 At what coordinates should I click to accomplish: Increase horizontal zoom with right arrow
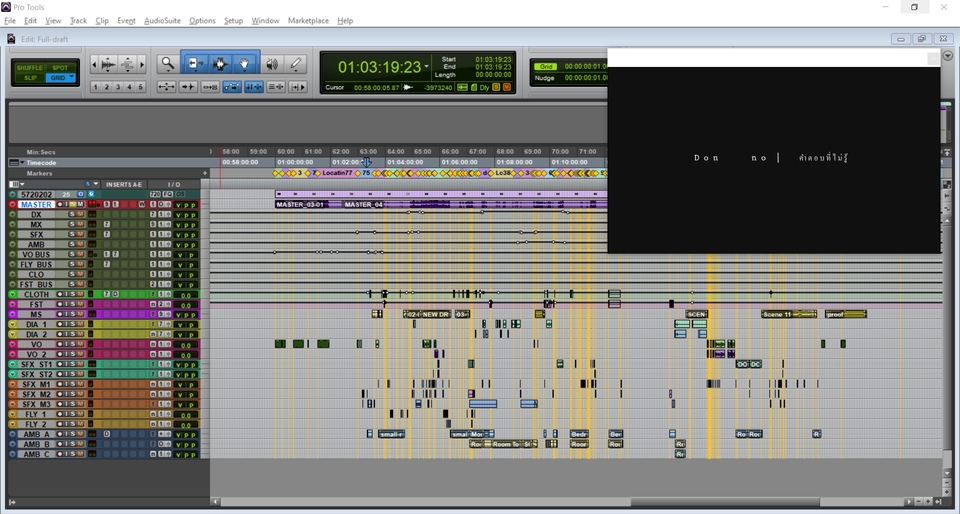click(x=142, y=64)
